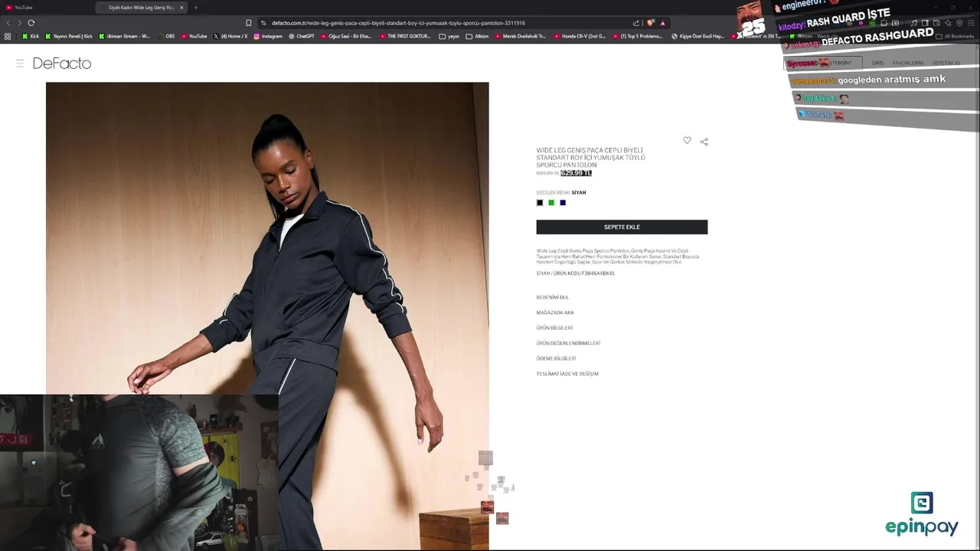
Task: Open BEDENİMİ BUL size finder
Action: [x=553, y=298]
